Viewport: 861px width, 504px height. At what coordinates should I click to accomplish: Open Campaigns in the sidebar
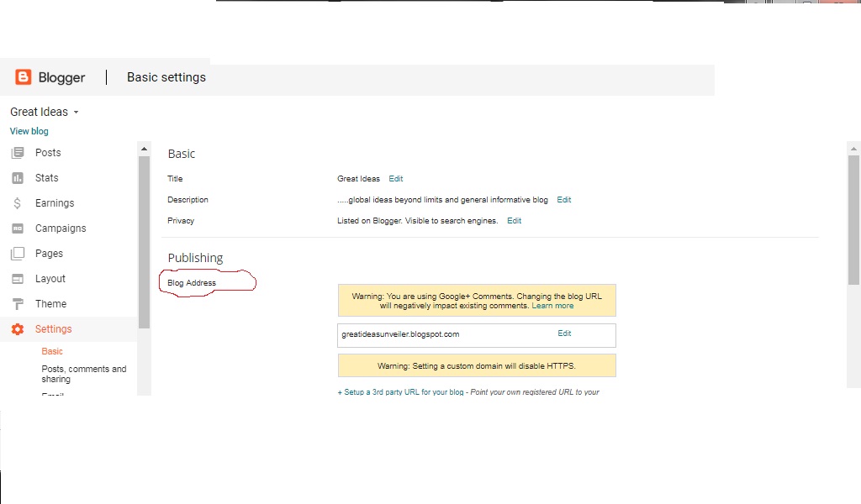61,228
